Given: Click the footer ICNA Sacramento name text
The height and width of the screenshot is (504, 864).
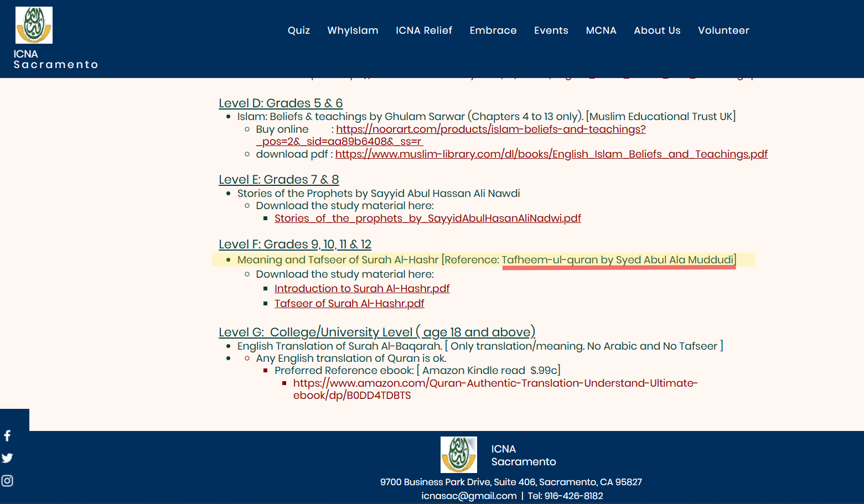Looking at the screenshot, I should (524, 455).
